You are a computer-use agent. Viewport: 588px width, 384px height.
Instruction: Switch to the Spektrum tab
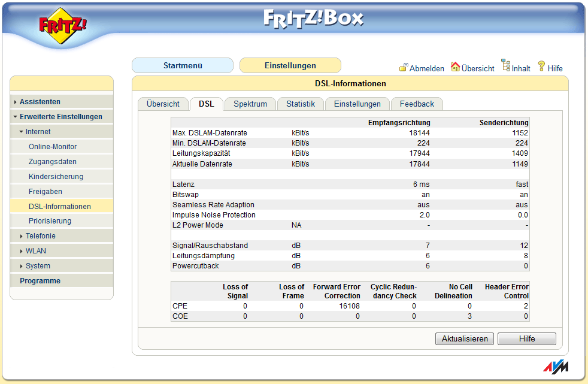tap(250, 104)
